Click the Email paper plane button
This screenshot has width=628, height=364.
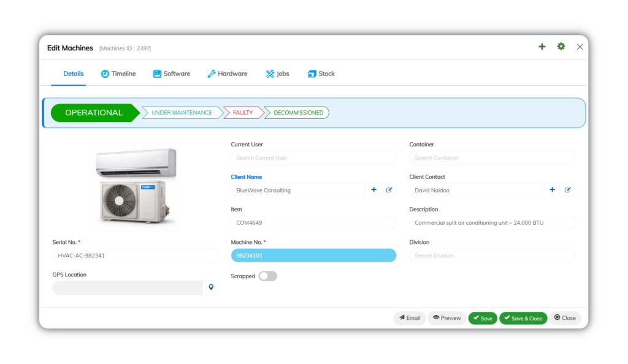coord(409,318)
